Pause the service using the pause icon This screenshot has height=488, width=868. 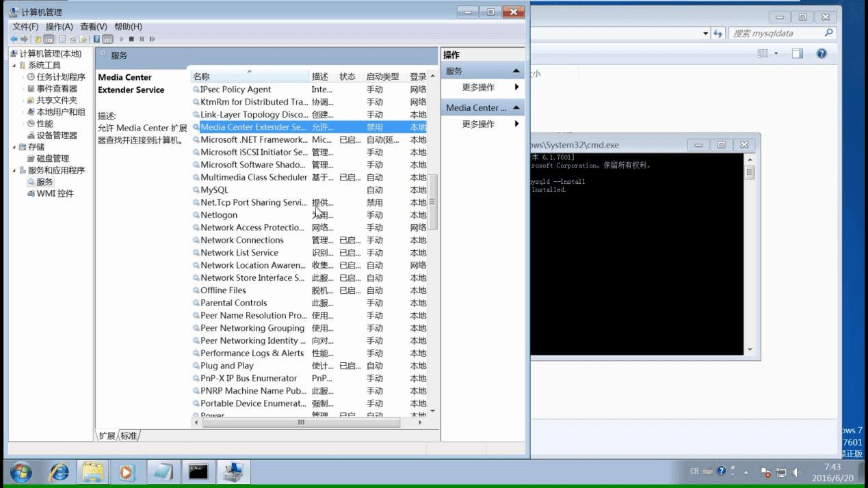[x=142, y=39]
